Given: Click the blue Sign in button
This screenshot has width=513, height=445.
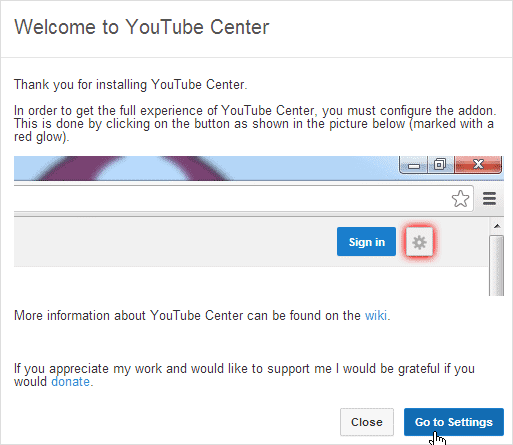Looking at the screenshot, I should [x=366, y=242].
